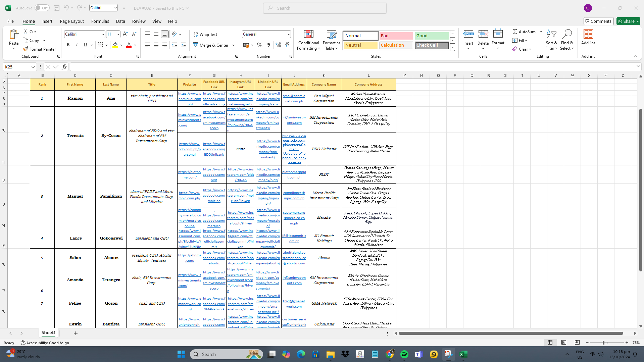
Task: Add a new sheet
Action: coord(76,333)
